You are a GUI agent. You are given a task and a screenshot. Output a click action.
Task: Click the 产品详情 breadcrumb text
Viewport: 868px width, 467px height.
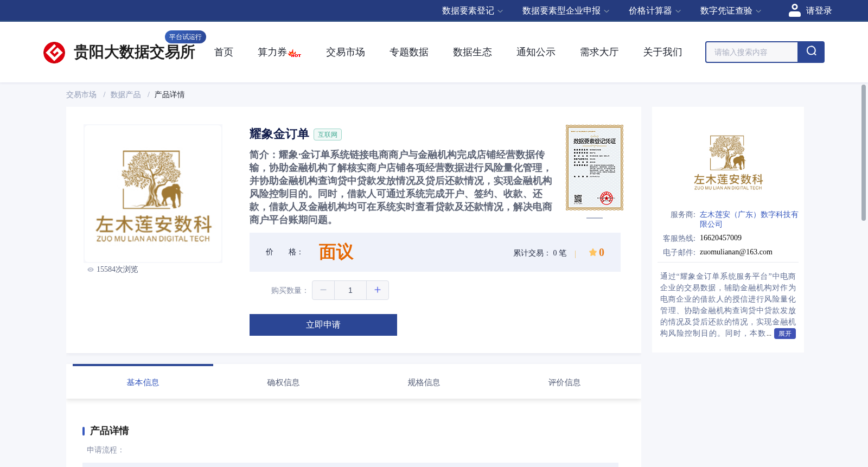tap(169, 95)
